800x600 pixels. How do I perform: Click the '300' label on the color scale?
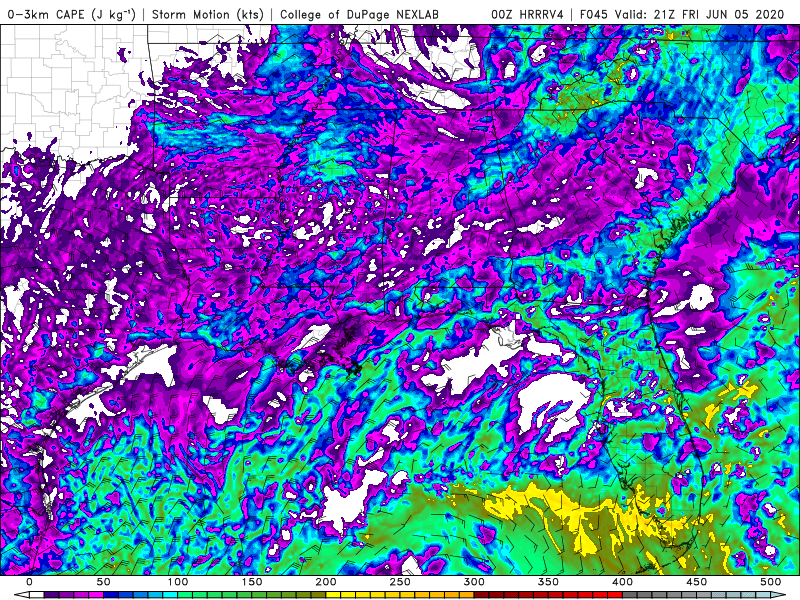474,582
